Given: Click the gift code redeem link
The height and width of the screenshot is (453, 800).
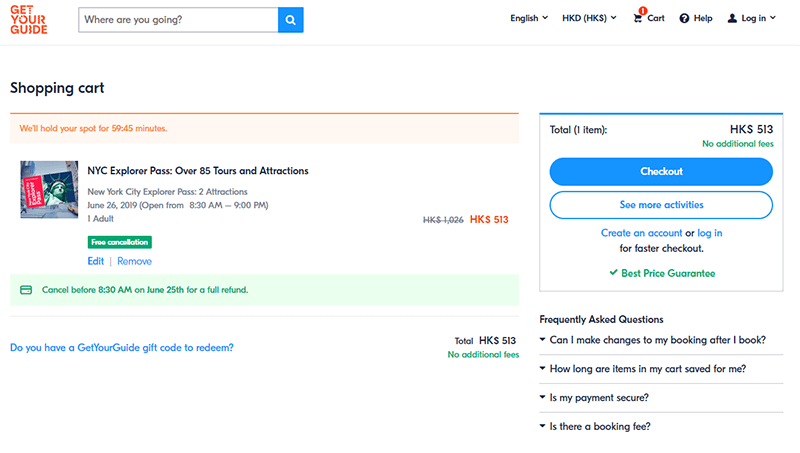Looking at the screenshot, I should coord(122,347).
